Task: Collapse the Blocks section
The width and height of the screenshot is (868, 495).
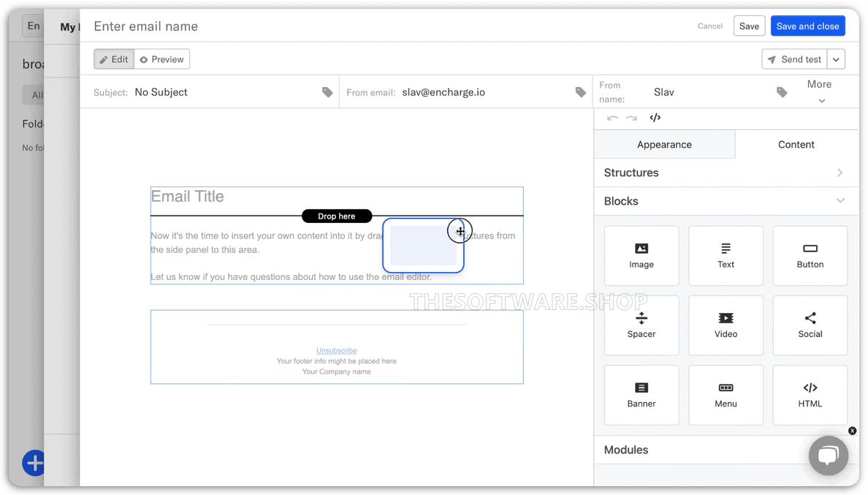Action: [x=726, y=201]
